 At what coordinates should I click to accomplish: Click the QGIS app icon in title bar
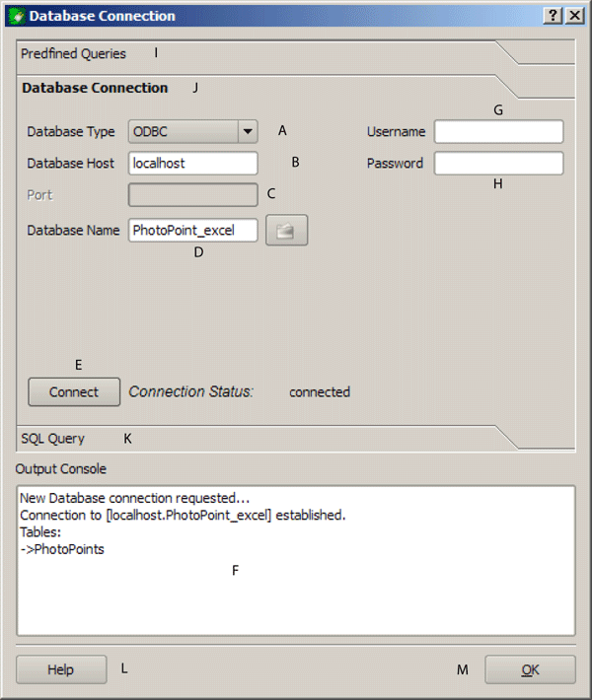tap(17, 16)
